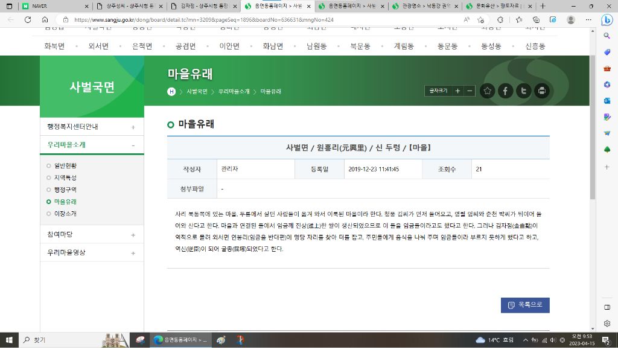618x364 pixels.
Task: Select 이장소개 in the sidebar
Action: (x=65, y=214)
